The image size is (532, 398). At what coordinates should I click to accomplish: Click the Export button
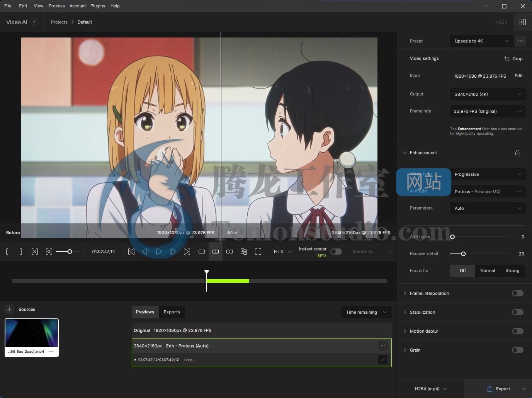click(498, 389)
